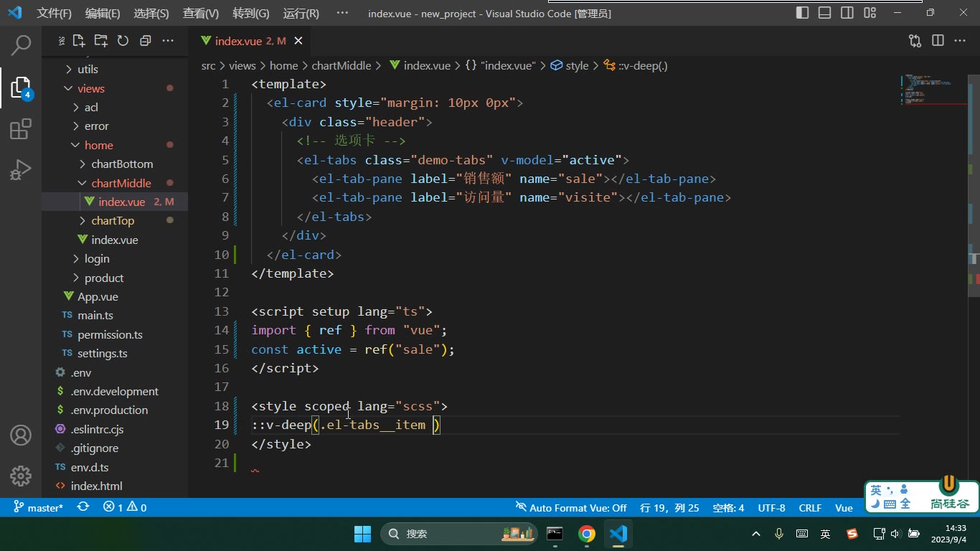This screenshot has width=980, height=551.
Task: Toggle Auto Format Vue: Off
Action: 571,507
